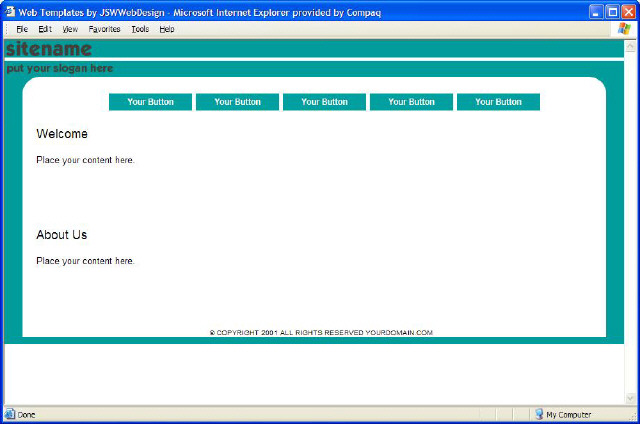Click the My Computer security zone icon
Viewport: 640px width, 424px height.
click(x=539, y=414)
